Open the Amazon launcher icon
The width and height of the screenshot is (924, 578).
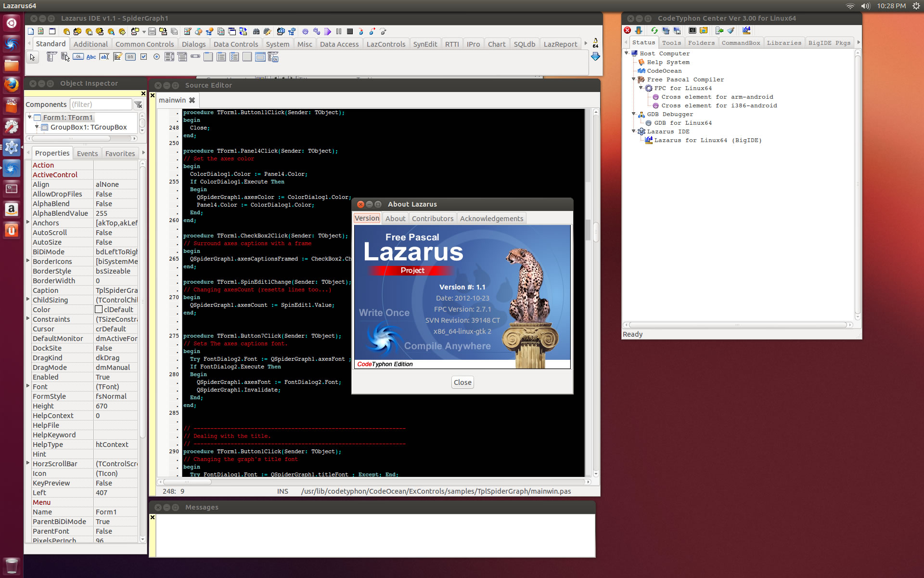click(x=12, y=209)
